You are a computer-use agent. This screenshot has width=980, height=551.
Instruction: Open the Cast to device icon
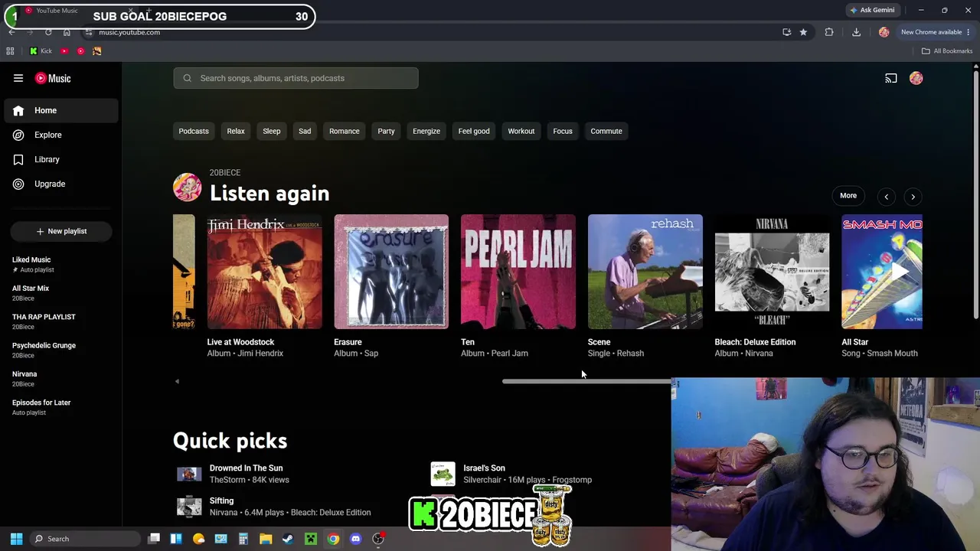891,78
